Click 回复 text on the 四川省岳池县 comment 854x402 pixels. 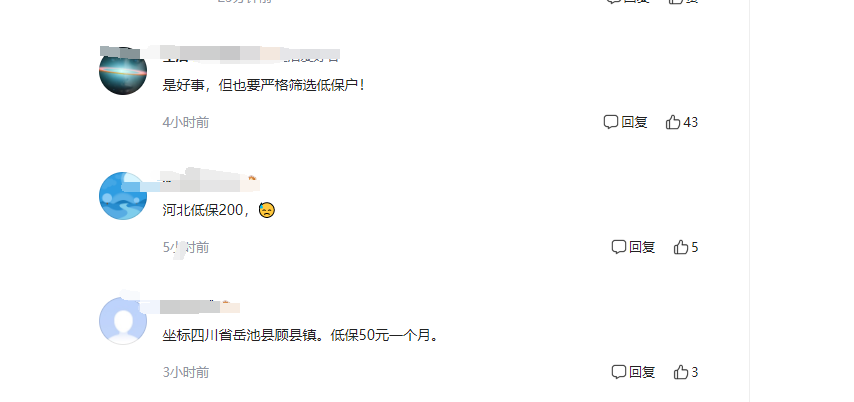tap(642, 372)
